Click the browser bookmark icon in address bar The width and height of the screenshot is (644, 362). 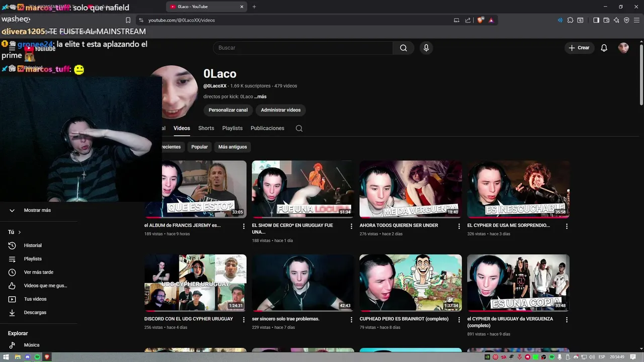pyautogui.click(x=128, y=20)
